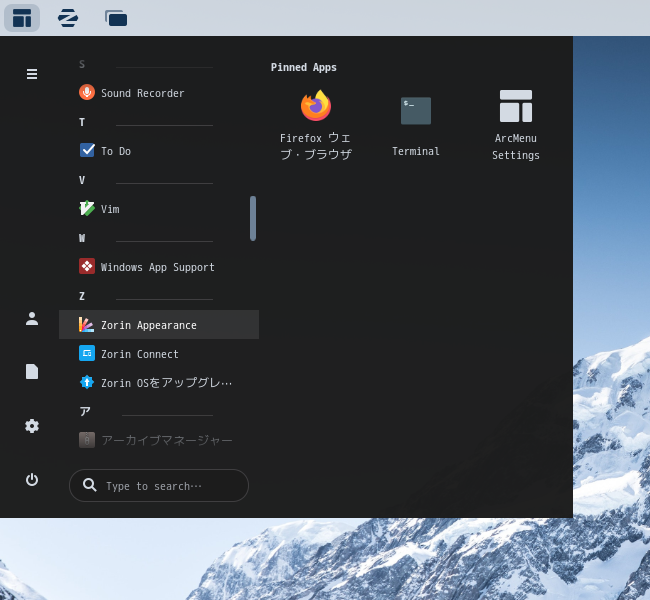Click the Z section header letter

(x=82, y=296)
